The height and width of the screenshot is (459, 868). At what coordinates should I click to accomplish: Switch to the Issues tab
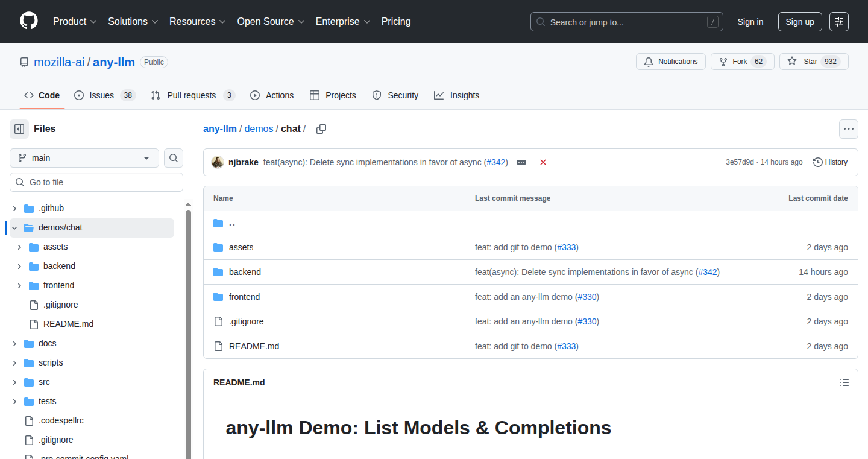coord(104,95)
